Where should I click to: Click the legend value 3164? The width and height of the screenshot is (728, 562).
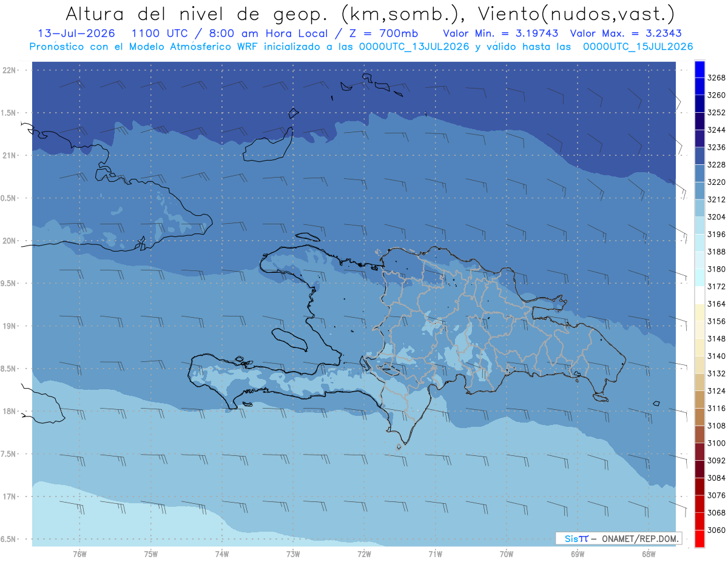[716, 304]
